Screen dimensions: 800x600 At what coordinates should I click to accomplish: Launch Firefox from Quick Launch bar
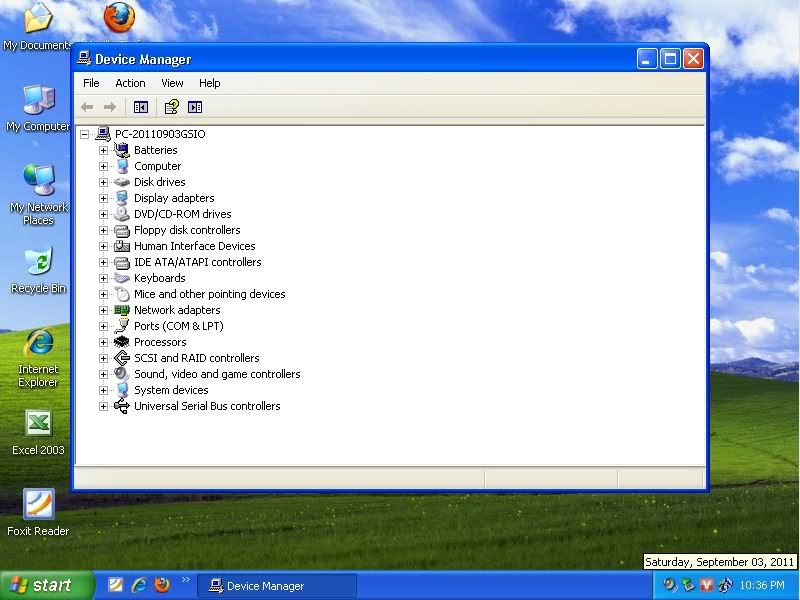(162, 584)
